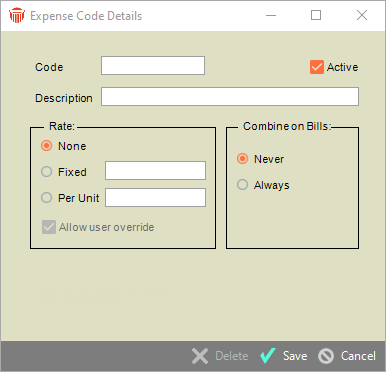Maximize the Expense Code Details window
The width and height of the screenshot is (386, 372).
pyautogui.click(x=316, y=15)
